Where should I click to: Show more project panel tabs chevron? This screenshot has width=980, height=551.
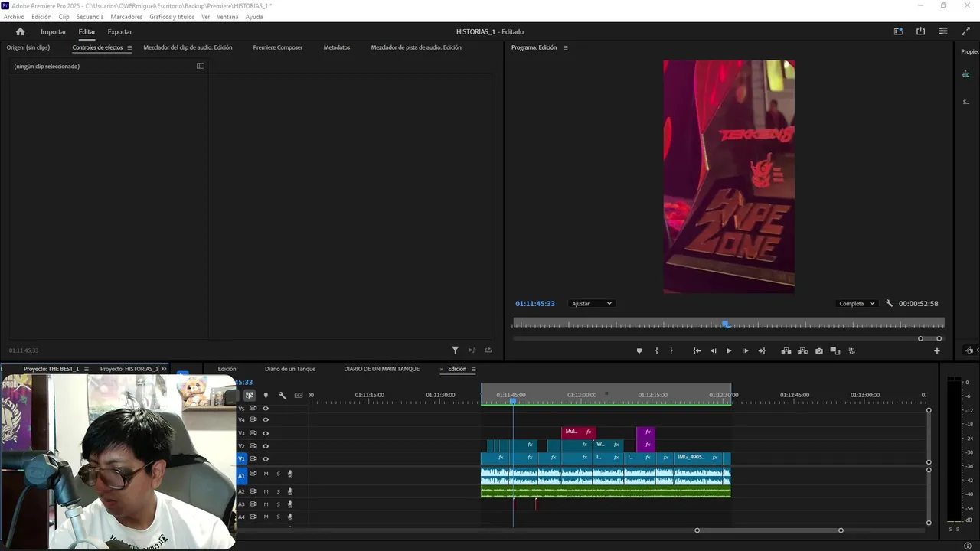pos(163,369)
